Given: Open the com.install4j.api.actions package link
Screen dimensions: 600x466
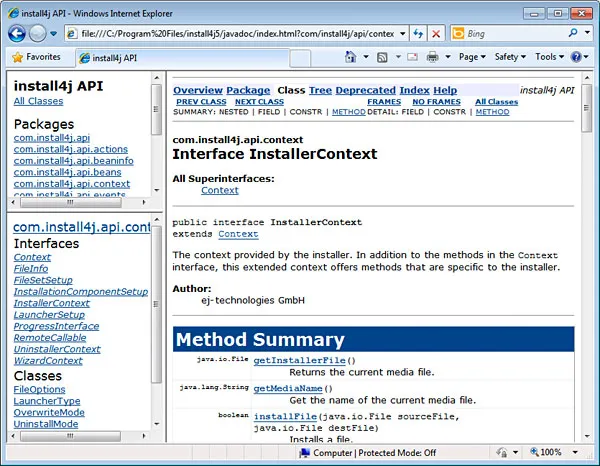Looking at the screenshot, I should 71,149.
